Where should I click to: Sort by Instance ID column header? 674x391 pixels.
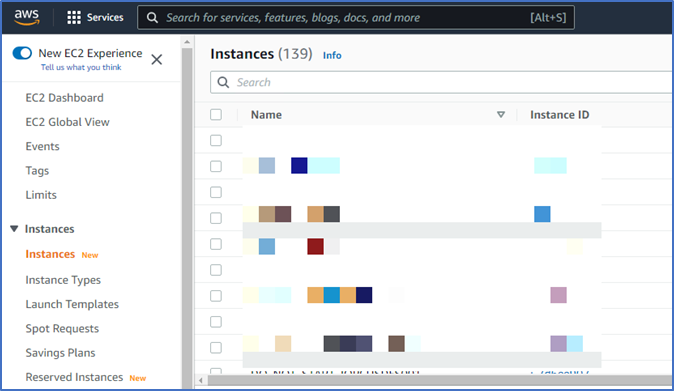tap(559, 115)
